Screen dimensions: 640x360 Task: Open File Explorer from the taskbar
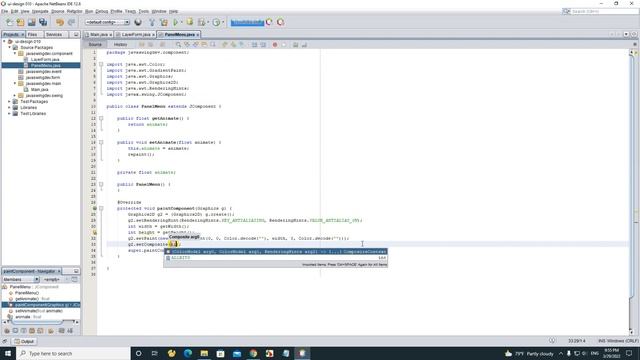pyautogui.click(x=204, y=353)
